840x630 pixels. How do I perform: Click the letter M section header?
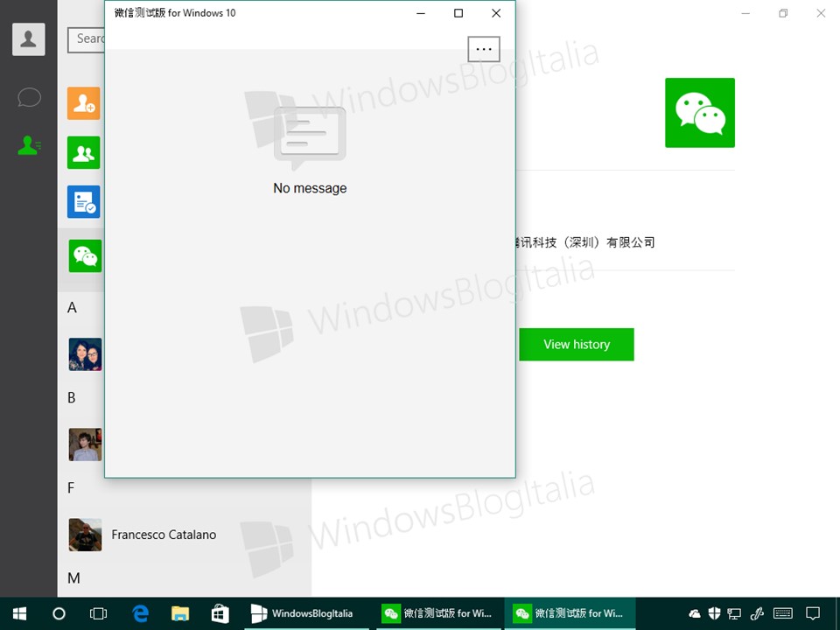pyautogui.click(x=73, y=578)
